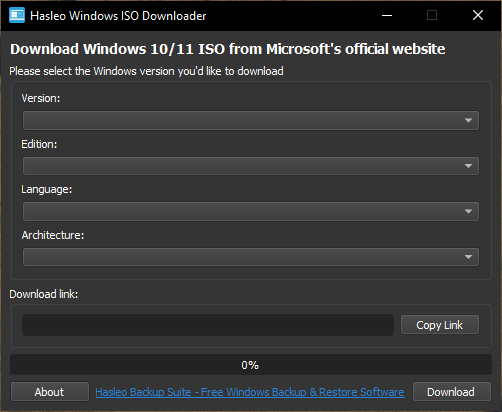Screen dimensions: 502x412
Task: Click 'Please select the Windows version' text
Action: click(146, 71)
